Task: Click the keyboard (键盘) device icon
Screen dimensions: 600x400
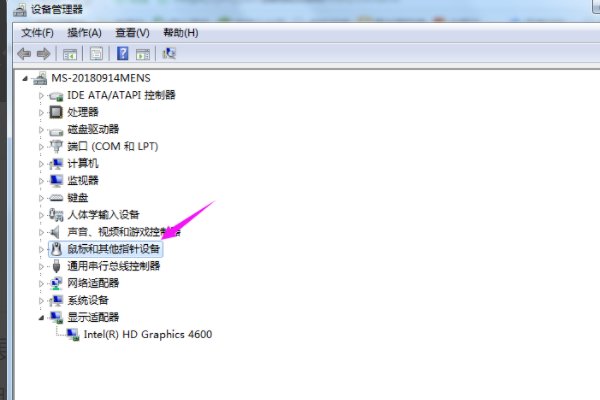Action: tap(56, 197)
